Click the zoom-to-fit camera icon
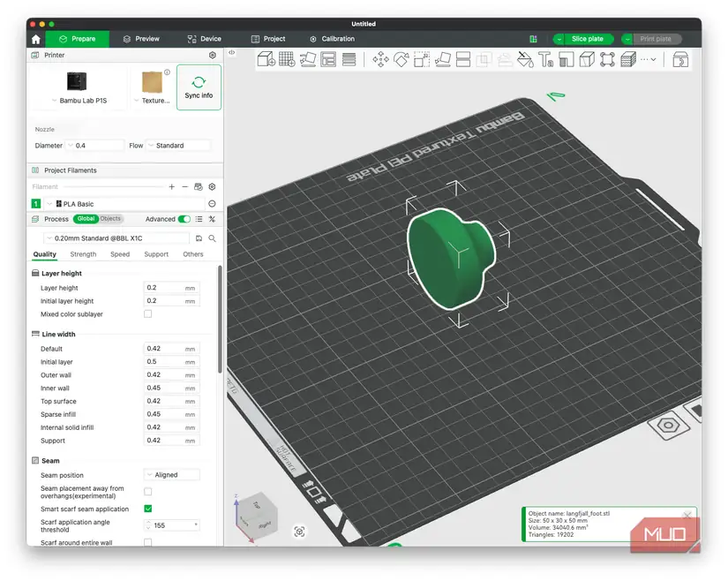728x581 pixels. (299, 532)
